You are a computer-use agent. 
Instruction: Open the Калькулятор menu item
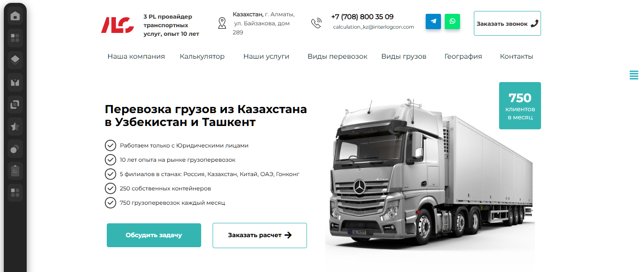click(x=202, y=56)
